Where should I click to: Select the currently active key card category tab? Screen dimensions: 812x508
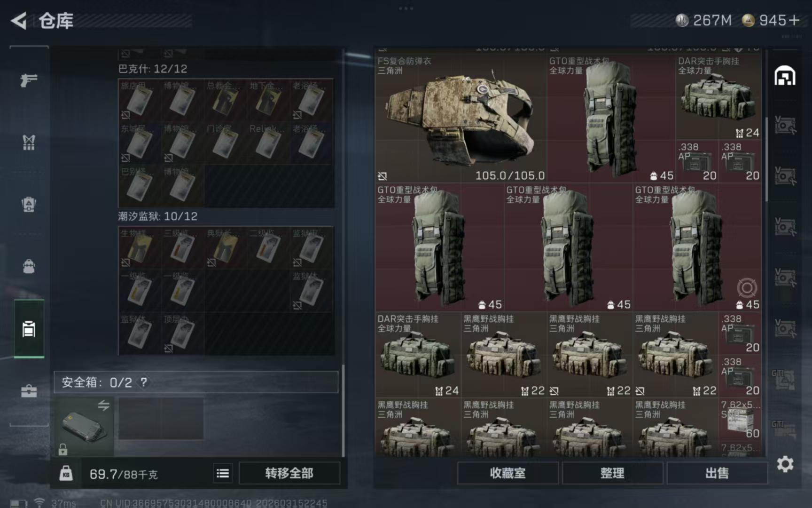click(x=29, y=329)
